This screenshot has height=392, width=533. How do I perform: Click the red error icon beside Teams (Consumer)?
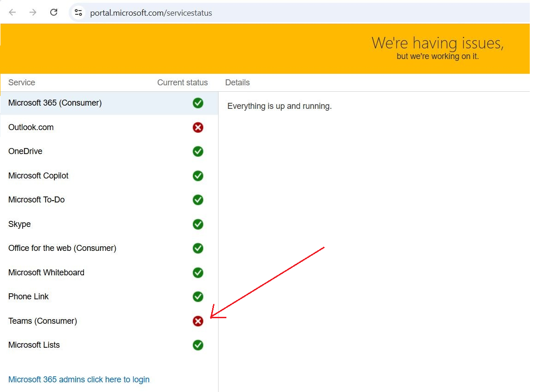198,321
